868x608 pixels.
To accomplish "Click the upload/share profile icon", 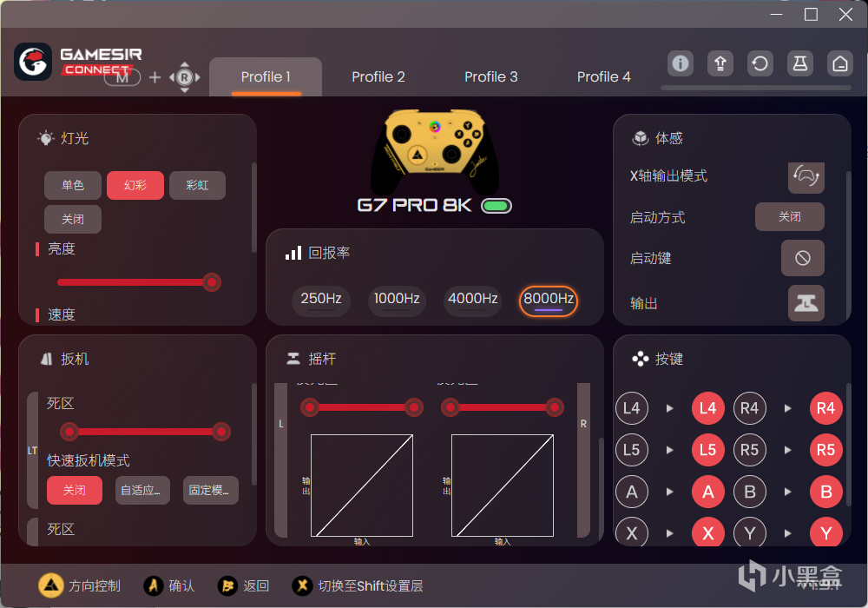I will pyautogui.click(x=720, y=63).
